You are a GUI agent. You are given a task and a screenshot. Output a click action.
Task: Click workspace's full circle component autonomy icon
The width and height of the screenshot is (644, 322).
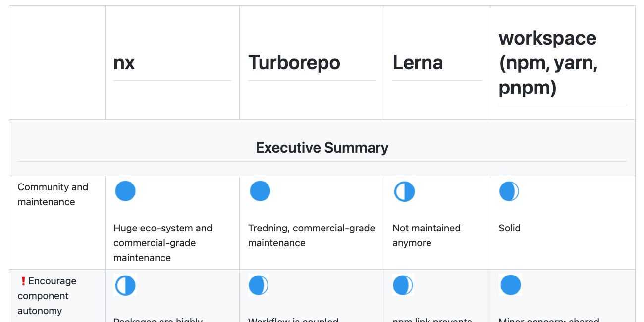point(511,285)
